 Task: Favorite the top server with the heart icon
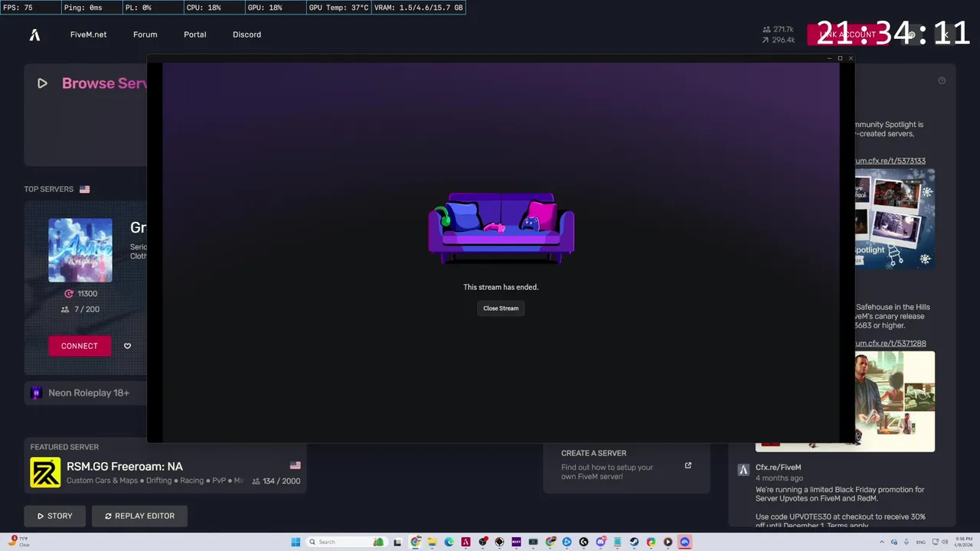coord(127,346)
